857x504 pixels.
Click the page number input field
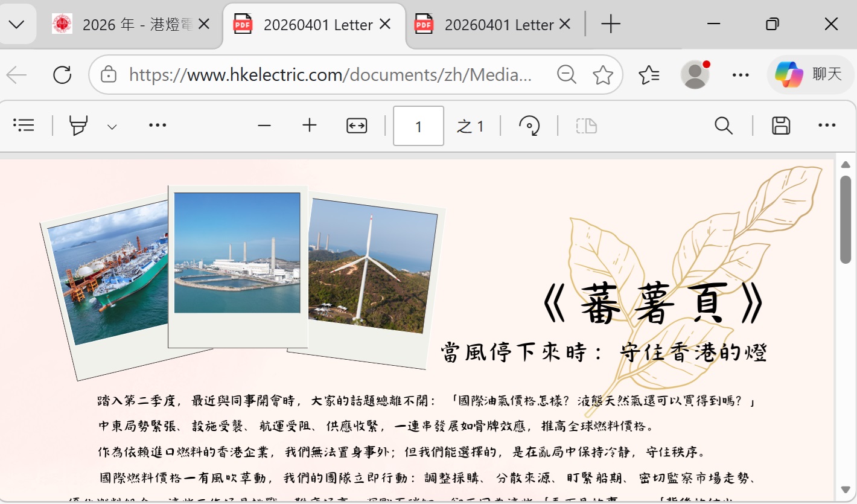(x=418, y=126)
